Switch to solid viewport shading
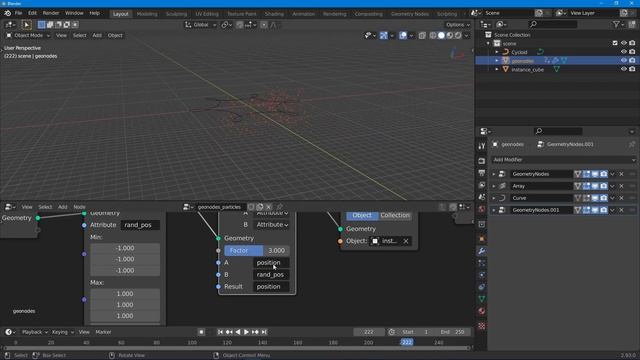This screenshot has height=360, width=640. 441,36
